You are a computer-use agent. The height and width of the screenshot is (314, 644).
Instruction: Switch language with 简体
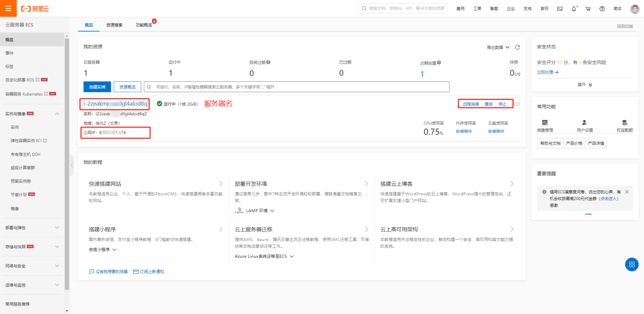(x=618, y=9)
